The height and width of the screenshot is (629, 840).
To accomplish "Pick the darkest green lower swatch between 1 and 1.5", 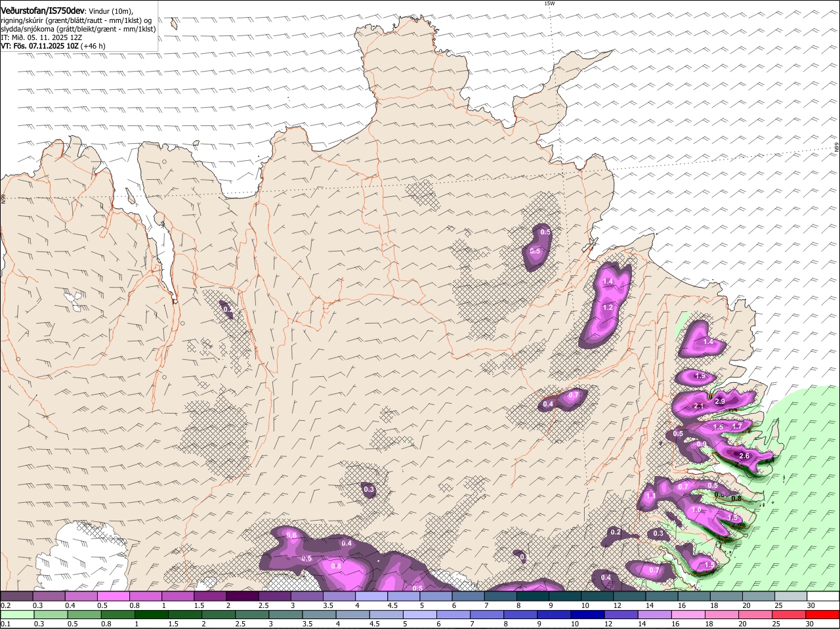I will pyautogui.click(x=151, y=615).
